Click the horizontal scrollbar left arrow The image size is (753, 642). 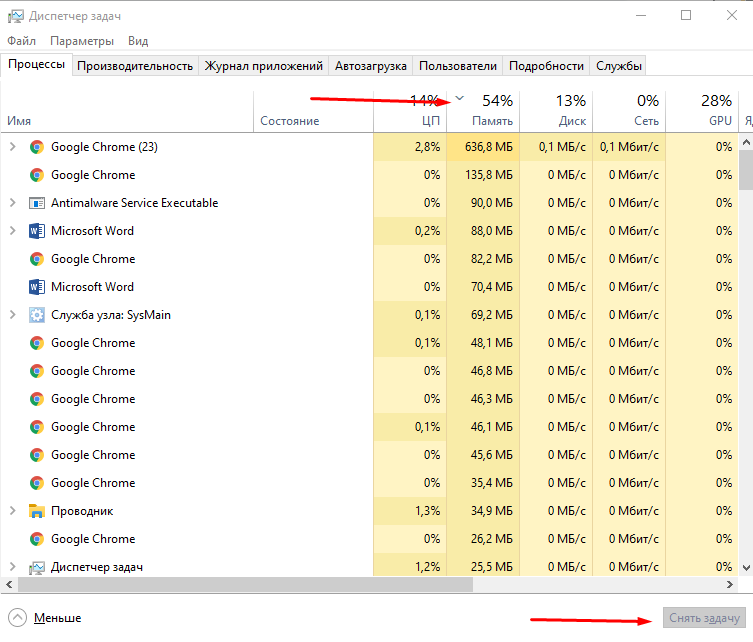pos(9,584)
